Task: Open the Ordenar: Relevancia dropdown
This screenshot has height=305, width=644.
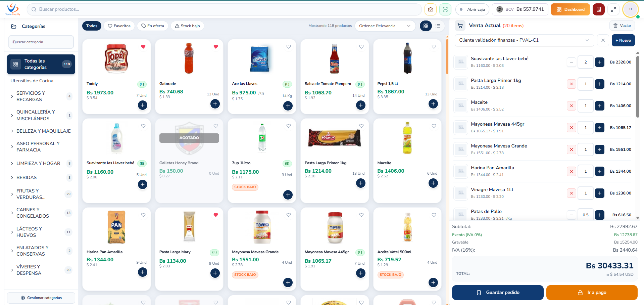Action: [x=385, y=26]
